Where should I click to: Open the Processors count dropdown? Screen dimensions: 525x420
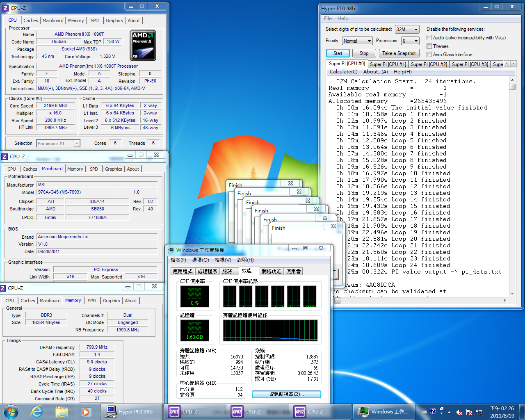click(x=410, y=41)
